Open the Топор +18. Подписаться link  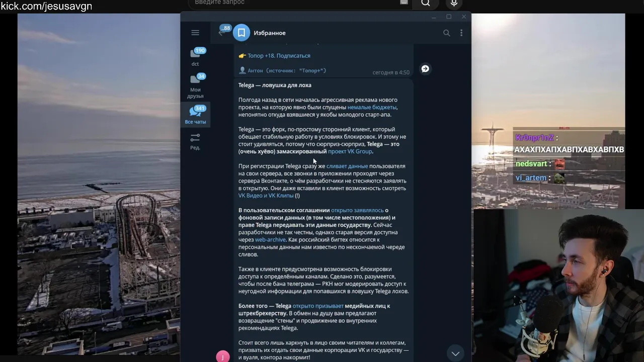tap(279, 56)
